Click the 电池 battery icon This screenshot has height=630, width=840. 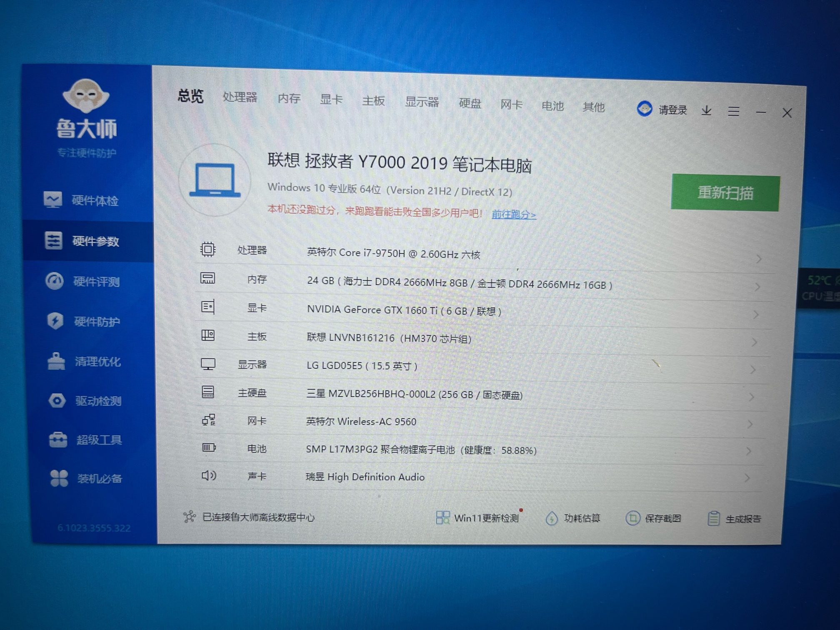point(209,447)
